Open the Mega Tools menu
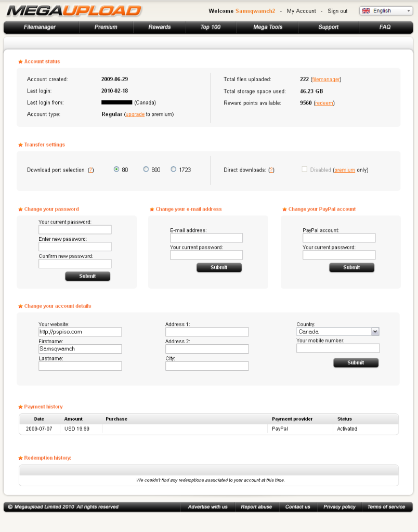This screenshot has height=532, width=418. click(x=268, y=27)
